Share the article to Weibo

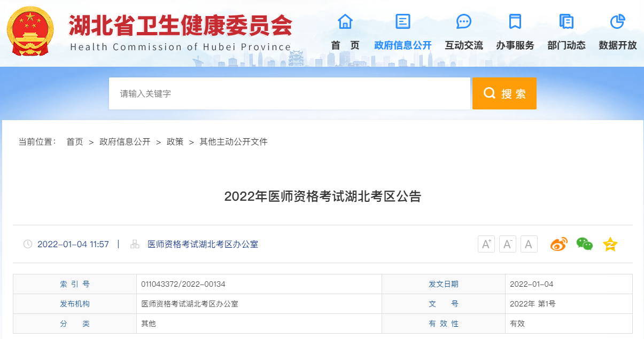point(559,245)
